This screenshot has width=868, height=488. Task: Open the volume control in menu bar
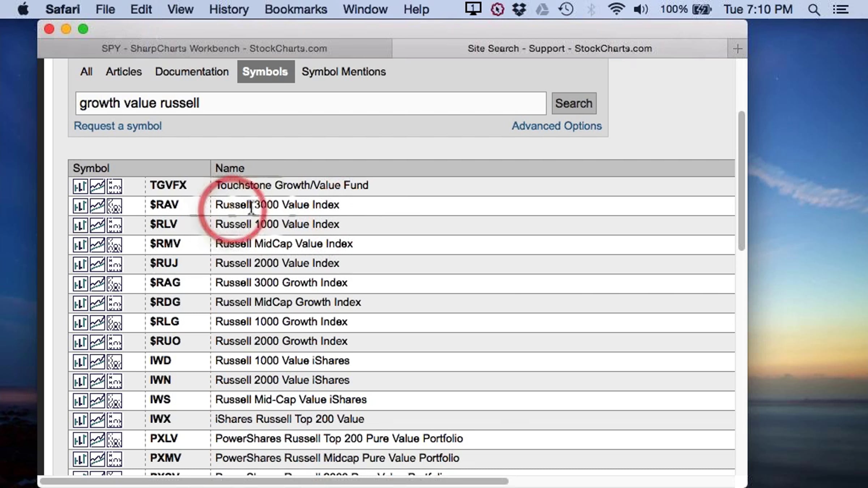(x=641, y=9)
